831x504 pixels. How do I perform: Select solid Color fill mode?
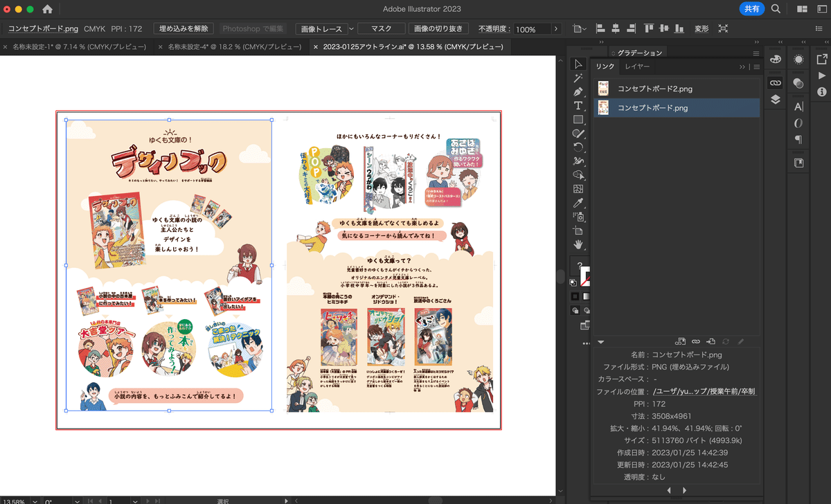574,296
